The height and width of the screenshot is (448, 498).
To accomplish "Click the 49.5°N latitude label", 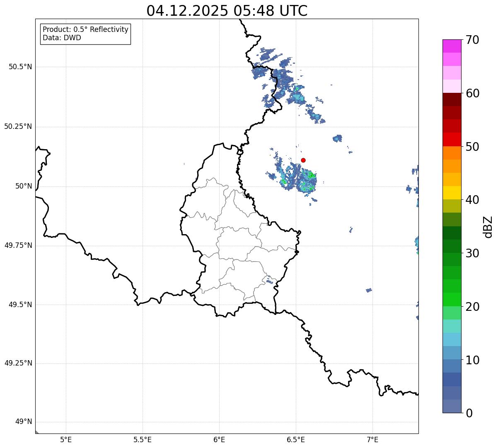I will pyautogui.click(x=20, y=305).
